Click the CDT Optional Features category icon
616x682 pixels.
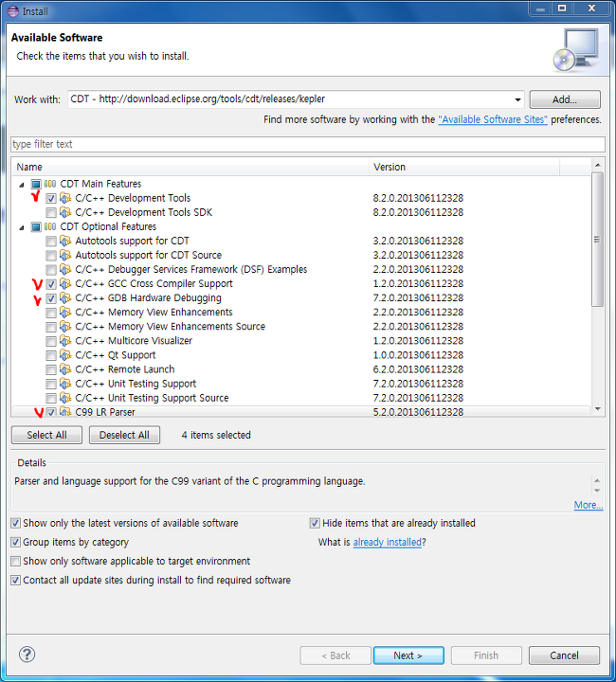[50, 226]
